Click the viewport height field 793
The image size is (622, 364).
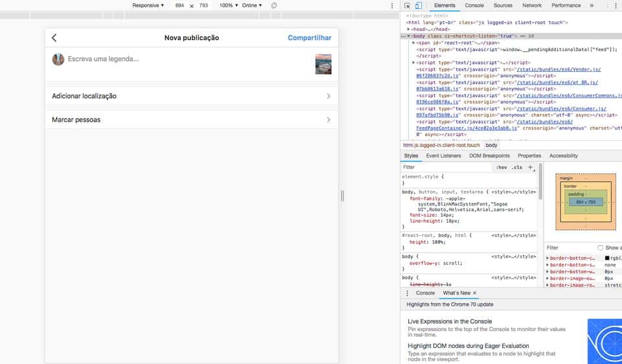203,6
